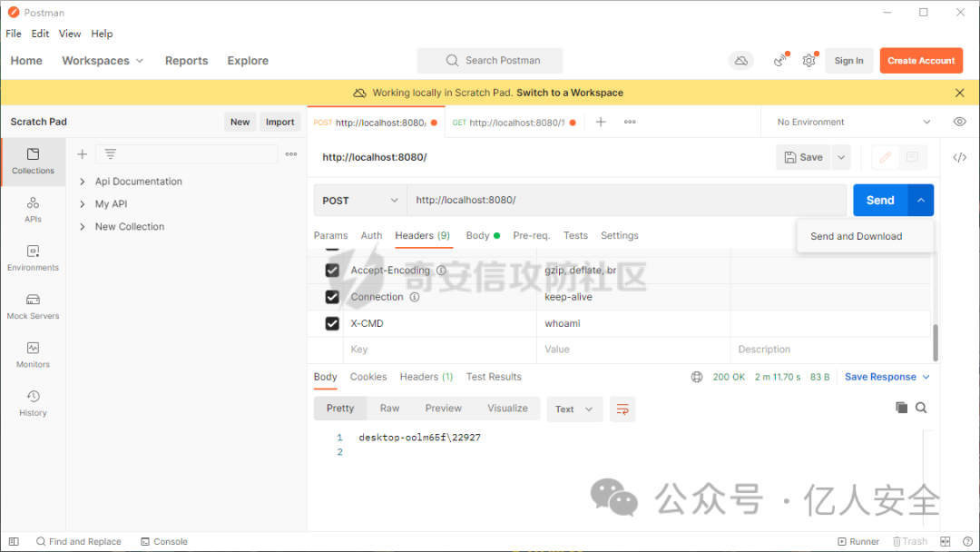Open the Help menu

coord(102,34)
